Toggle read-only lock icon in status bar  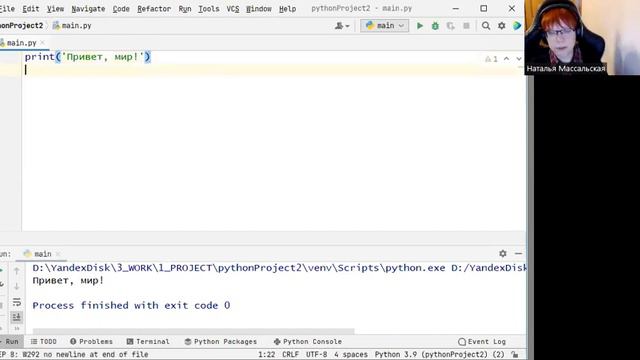click(x=515, y=354)
